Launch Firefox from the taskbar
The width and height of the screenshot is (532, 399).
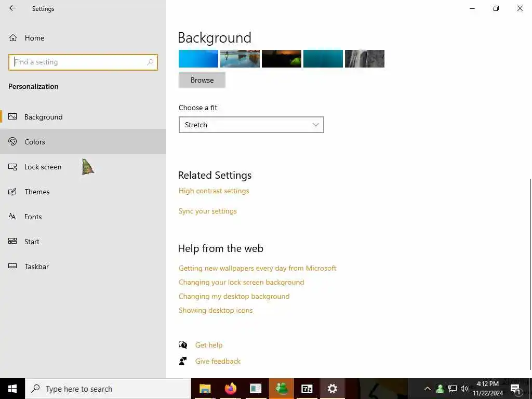[230, 389]
